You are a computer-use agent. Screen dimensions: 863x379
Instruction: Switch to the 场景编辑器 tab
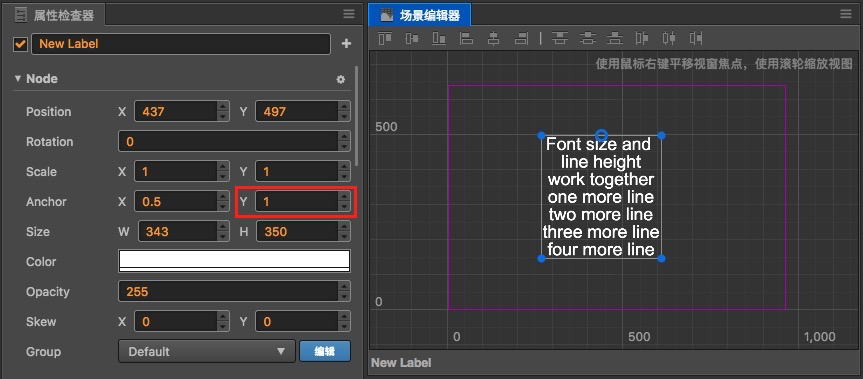click(420, 15)
